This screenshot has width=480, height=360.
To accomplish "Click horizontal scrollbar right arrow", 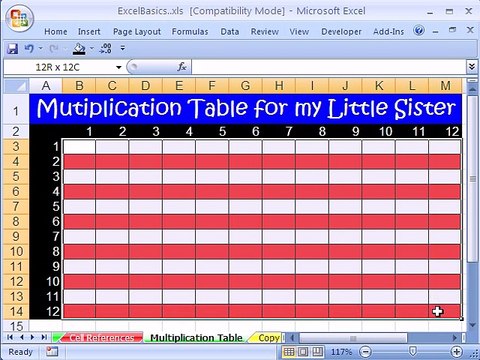I will click(x=455, y=338).
